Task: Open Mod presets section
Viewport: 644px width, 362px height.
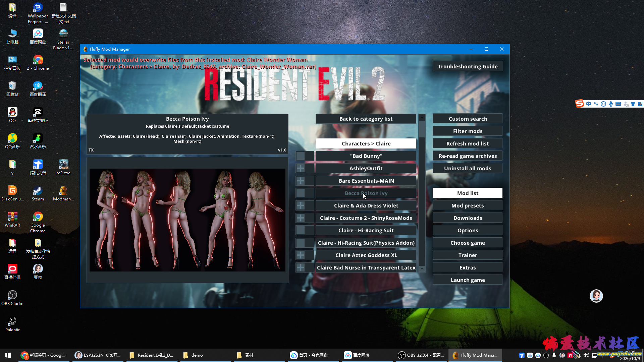Action: coord(468,205)
